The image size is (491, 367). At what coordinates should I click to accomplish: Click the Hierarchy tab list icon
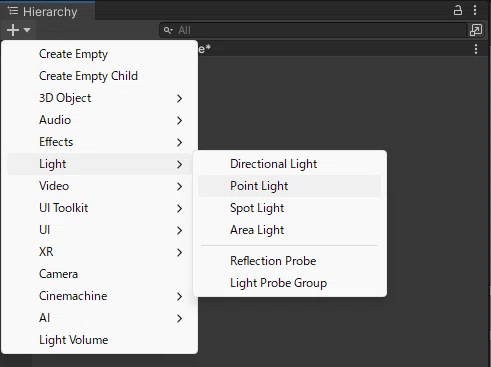coord(13,11)
